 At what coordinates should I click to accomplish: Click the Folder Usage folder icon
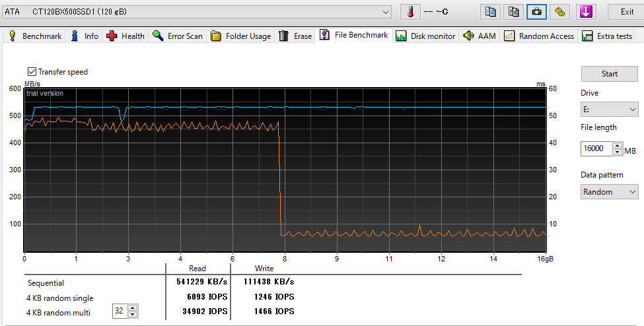216,36
